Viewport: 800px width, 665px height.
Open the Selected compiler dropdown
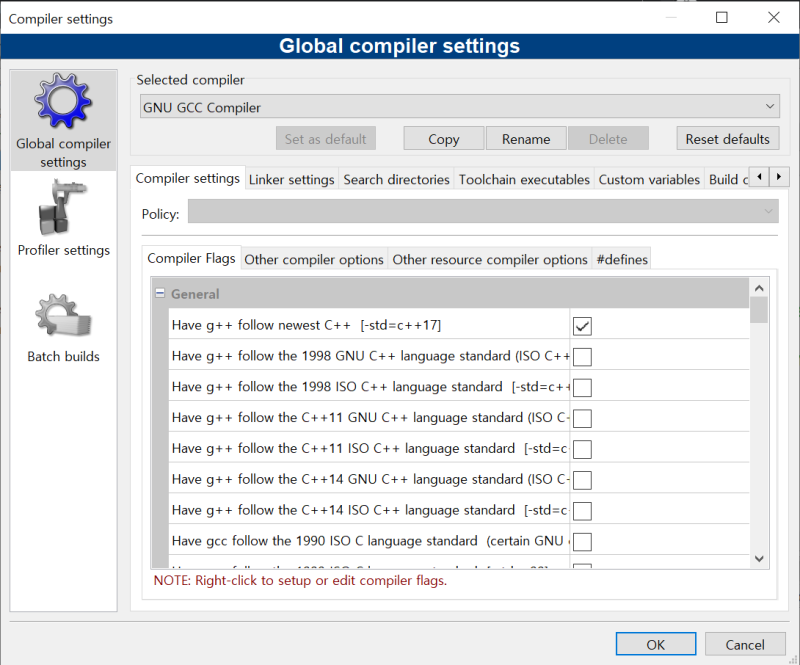click(x=460, y=107)
